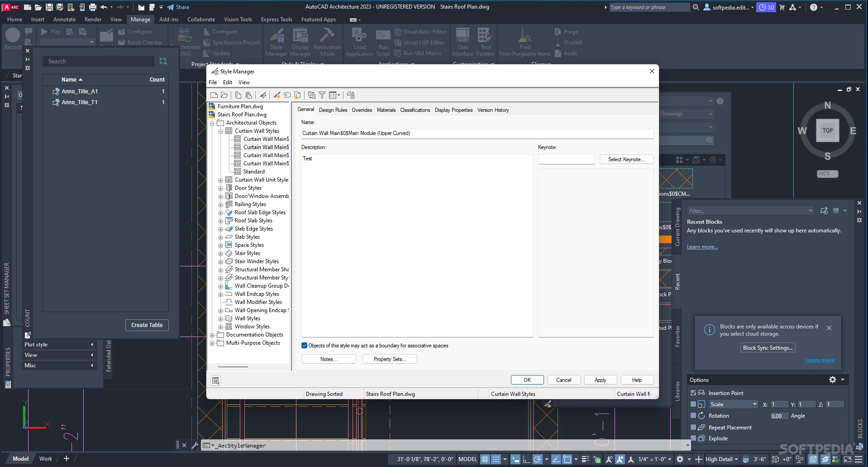Click Copy icon in Style Manager toolbar

[x=238, y=95]
